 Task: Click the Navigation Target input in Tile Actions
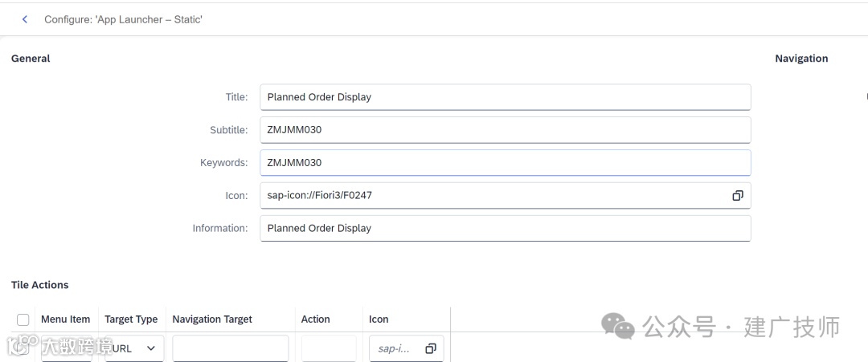pos(230,348)
